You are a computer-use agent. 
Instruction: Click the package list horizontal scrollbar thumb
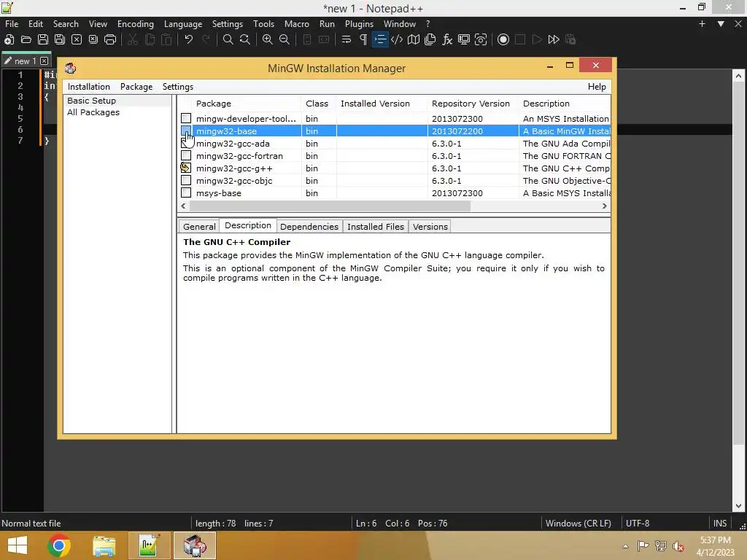click(330, 206)
